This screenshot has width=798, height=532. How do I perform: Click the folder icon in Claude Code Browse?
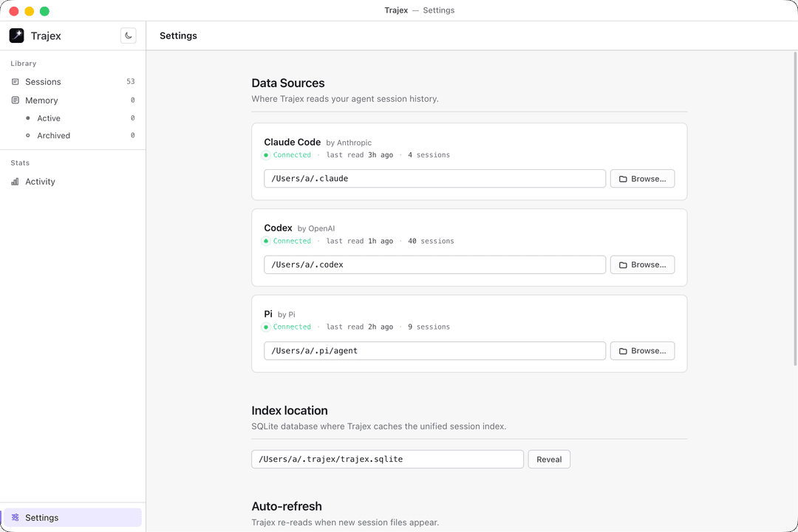click(x=623, y=180)
